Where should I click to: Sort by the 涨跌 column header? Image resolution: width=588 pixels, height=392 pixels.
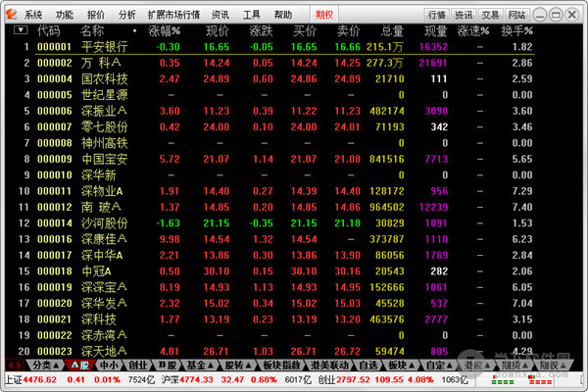pos(262,30)
